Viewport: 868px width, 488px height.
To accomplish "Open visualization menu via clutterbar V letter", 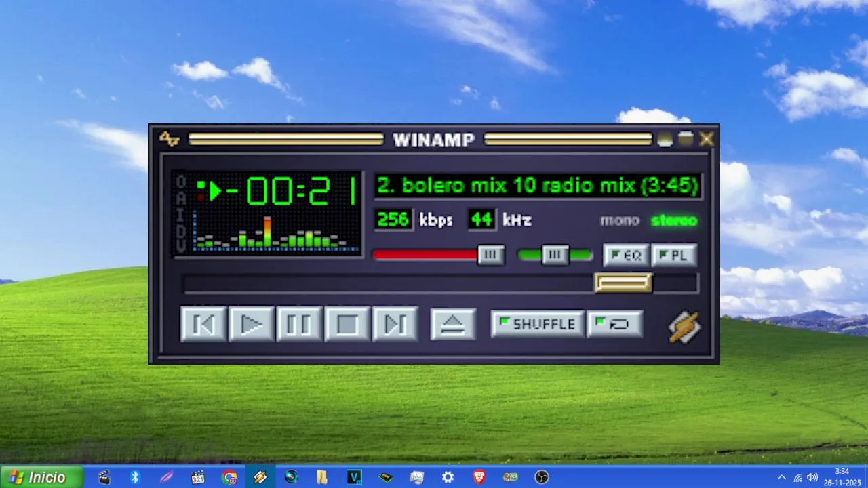I will [181, 247].
